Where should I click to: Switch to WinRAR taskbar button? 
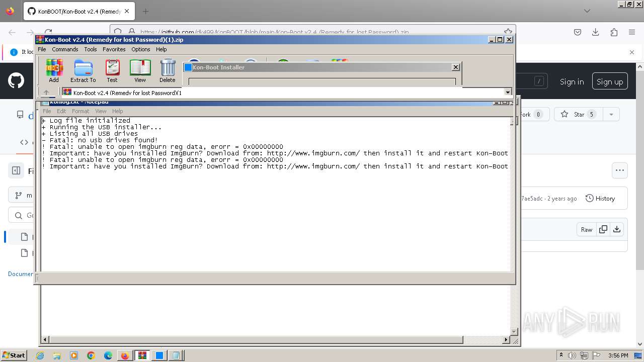[x=142, y=355]
